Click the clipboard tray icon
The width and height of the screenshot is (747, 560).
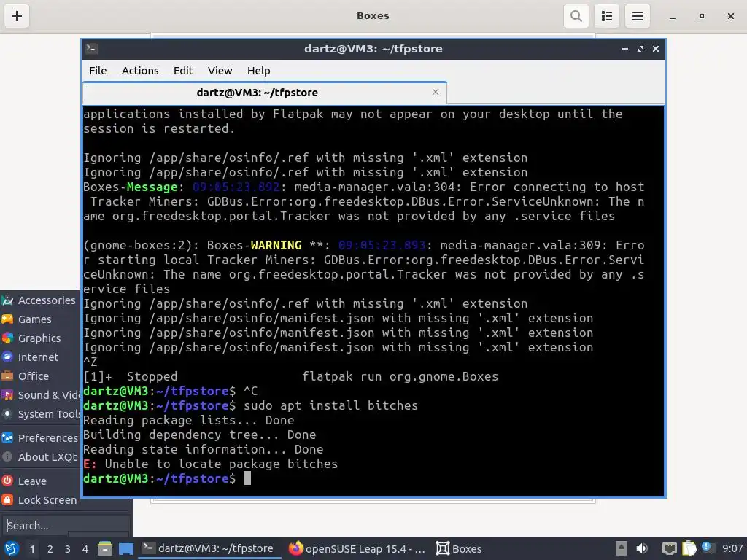pos(689,548)
